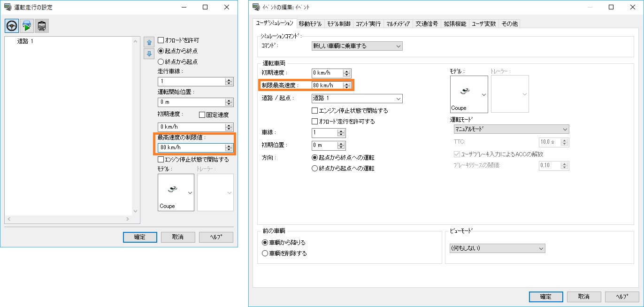Adjust 初期速度 spinner in event editor
This screenshot has width=644, height=307.
pos(347,73)
